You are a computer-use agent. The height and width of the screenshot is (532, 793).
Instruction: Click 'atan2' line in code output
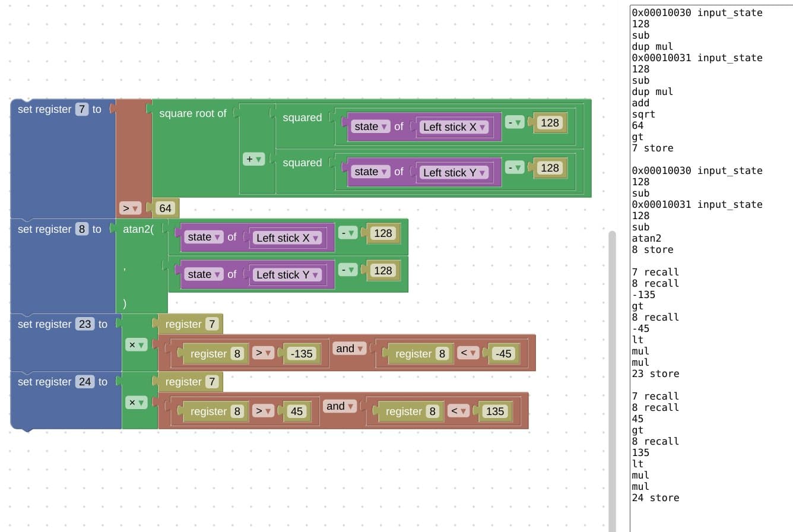coord(647,238)
